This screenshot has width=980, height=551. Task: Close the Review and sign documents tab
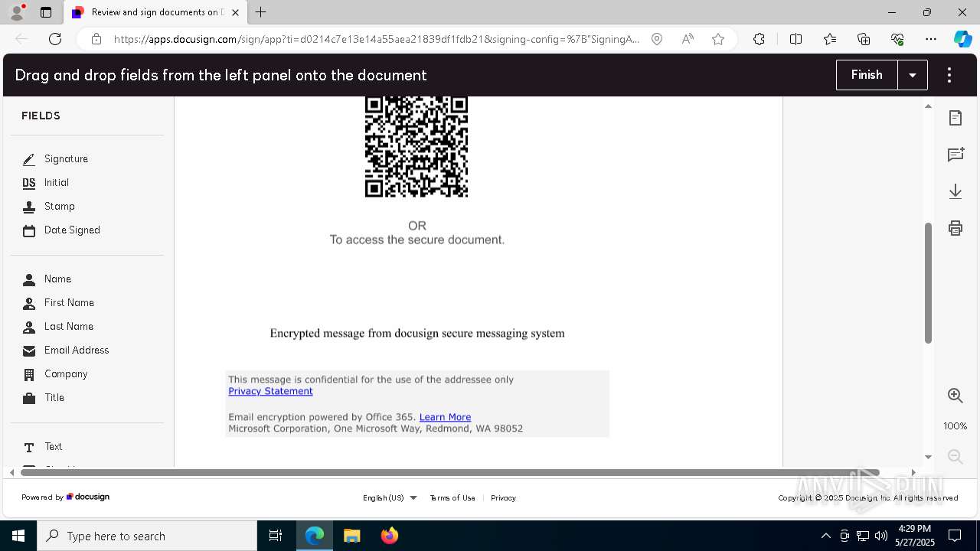coord(235,12)
